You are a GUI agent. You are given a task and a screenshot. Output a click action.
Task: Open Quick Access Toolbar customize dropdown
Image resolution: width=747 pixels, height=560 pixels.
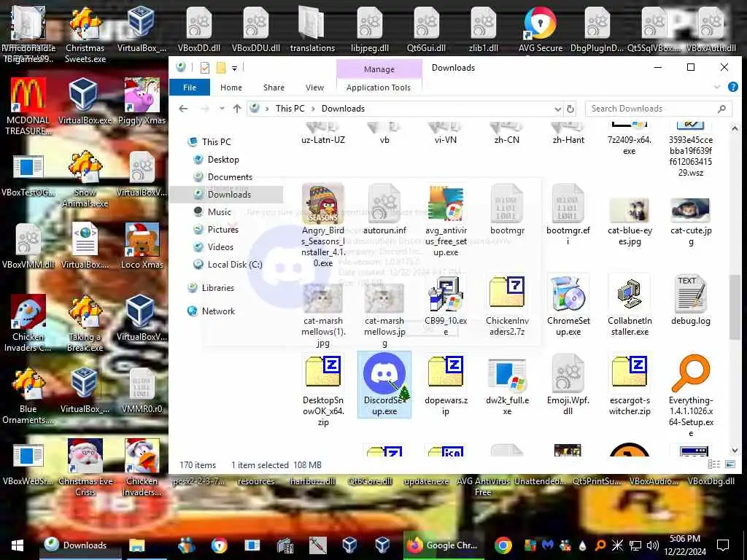[234, 68]
